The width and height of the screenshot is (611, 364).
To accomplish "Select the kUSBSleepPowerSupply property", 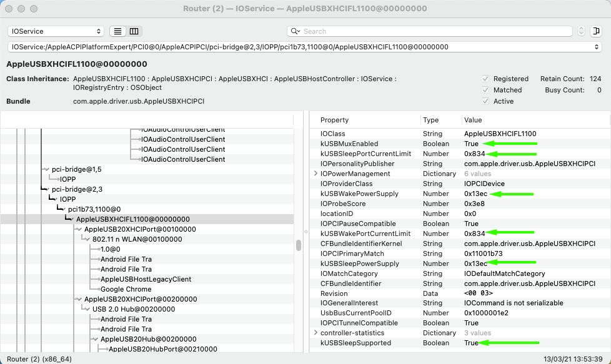I will pos(460,263).
